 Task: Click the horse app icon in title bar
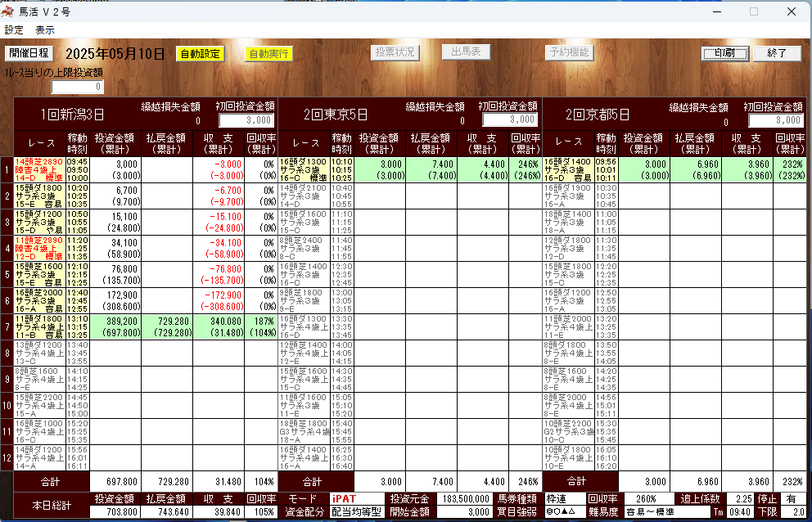(7, 11)
